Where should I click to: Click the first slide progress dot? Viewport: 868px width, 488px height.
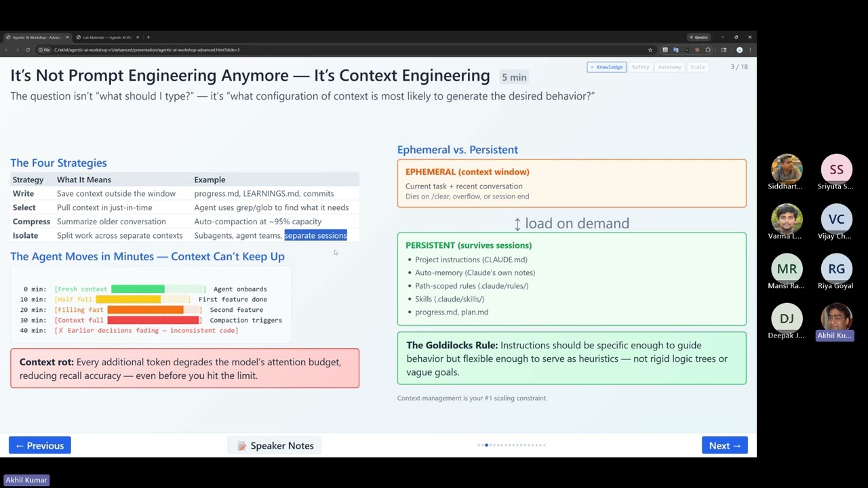[479, 445]
